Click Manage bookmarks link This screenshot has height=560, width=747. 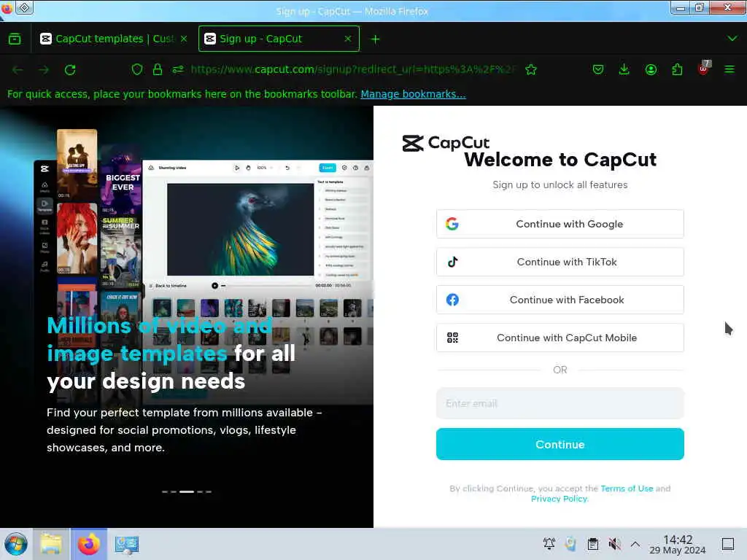[413, 94]
